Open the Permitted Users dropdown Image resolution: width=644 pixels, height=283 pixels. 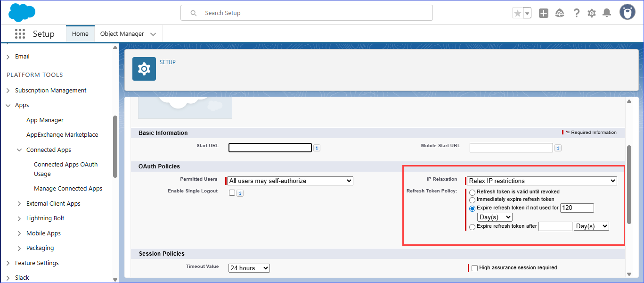(290, 181)
